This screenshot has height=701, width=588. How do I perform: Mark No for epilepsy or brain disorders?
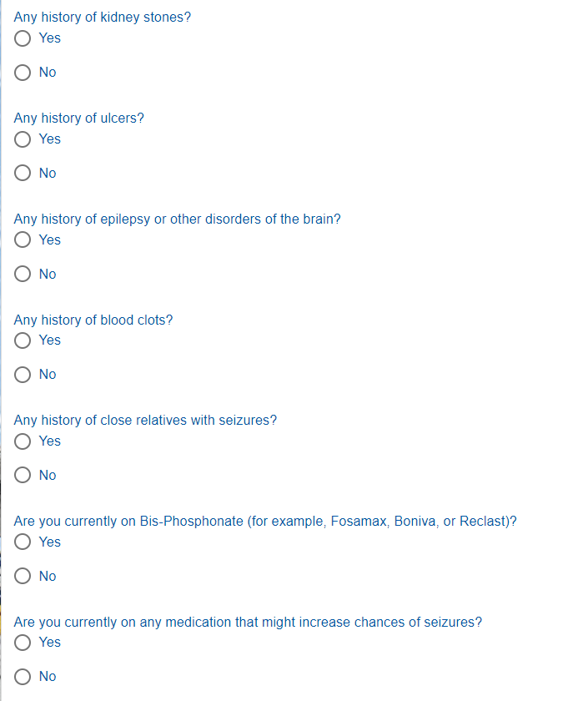(23, 275)
